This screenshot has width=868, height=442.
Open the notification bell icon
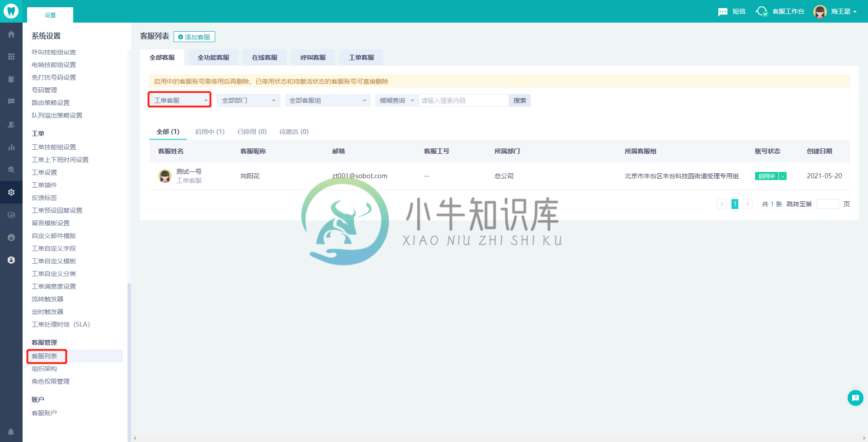click(x=11, y=432)
